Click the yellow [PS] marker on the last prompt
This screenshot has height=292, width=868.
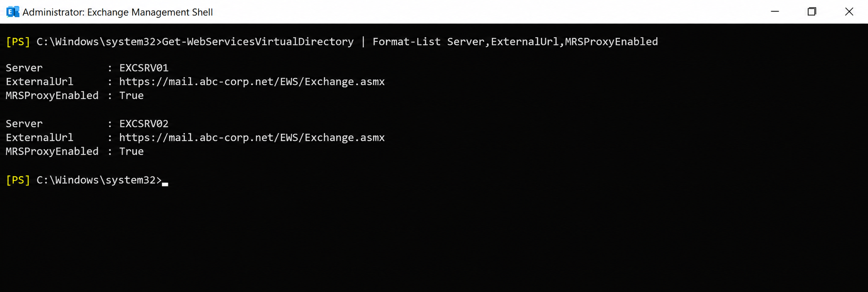[18, 180]
